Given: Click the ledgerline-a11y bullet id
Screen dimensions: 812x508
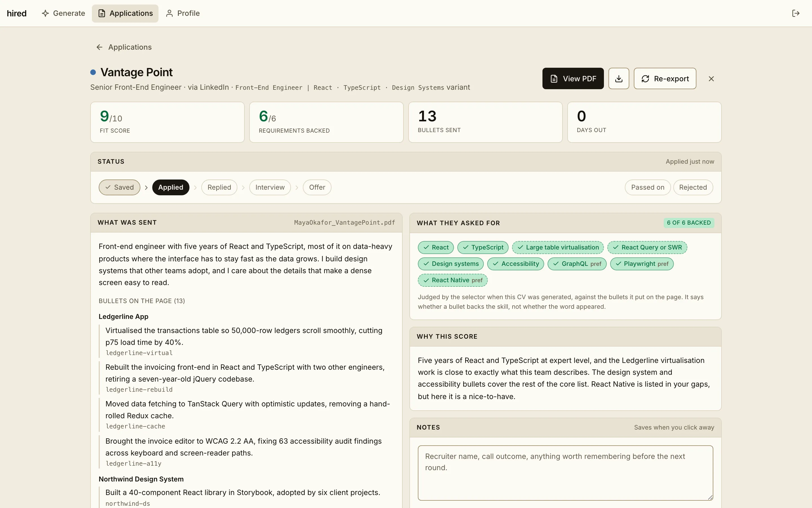Looking at the screenshot, I should 133,463.
